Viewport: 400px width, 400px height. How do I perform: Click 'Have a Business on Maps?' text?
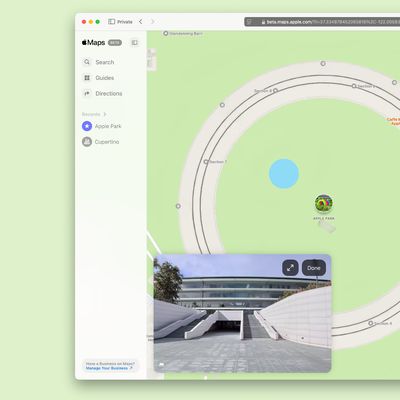coord(110,363)
